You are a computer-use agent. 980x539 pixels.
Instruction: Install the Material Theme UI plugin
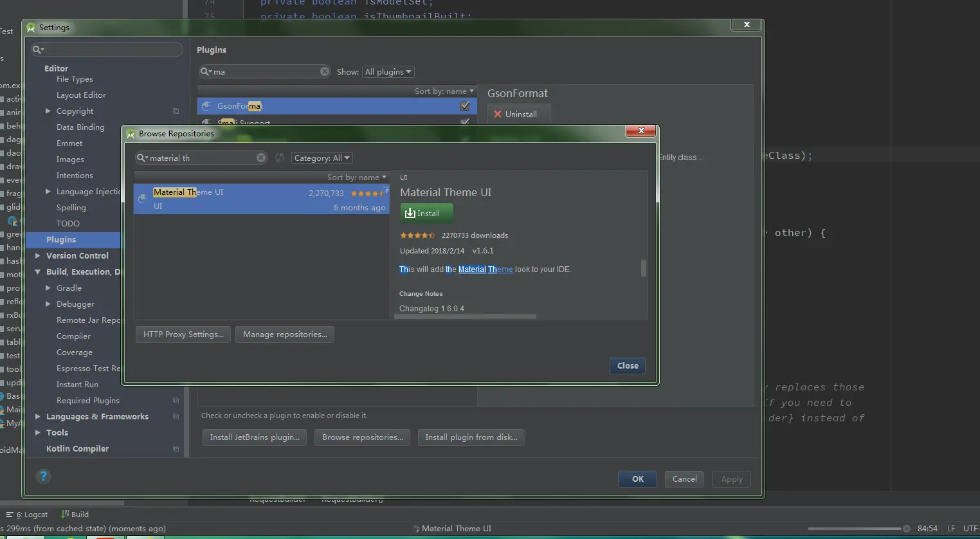(427, 213)
